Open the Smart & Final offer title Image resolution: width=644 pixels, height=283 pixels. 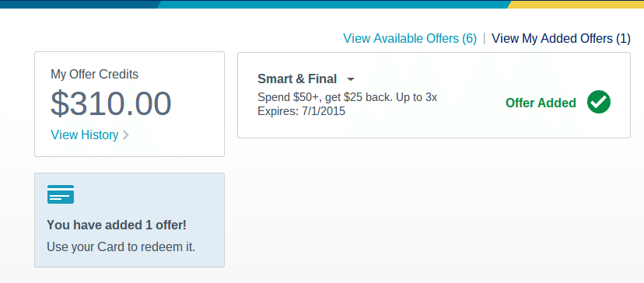click(297, 79)
